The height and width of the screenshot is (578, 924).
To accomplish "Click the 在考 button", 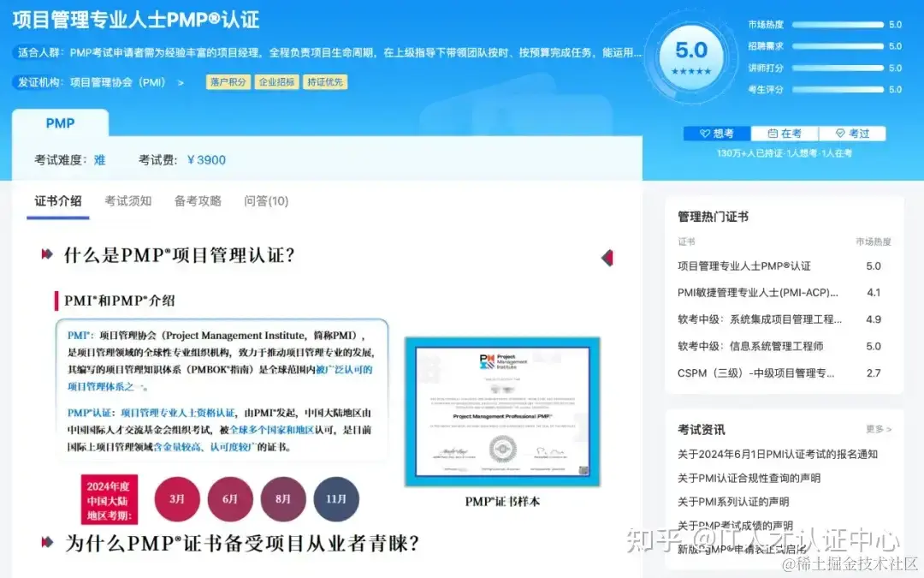I will pyautogui.click(x=785, y=134).
